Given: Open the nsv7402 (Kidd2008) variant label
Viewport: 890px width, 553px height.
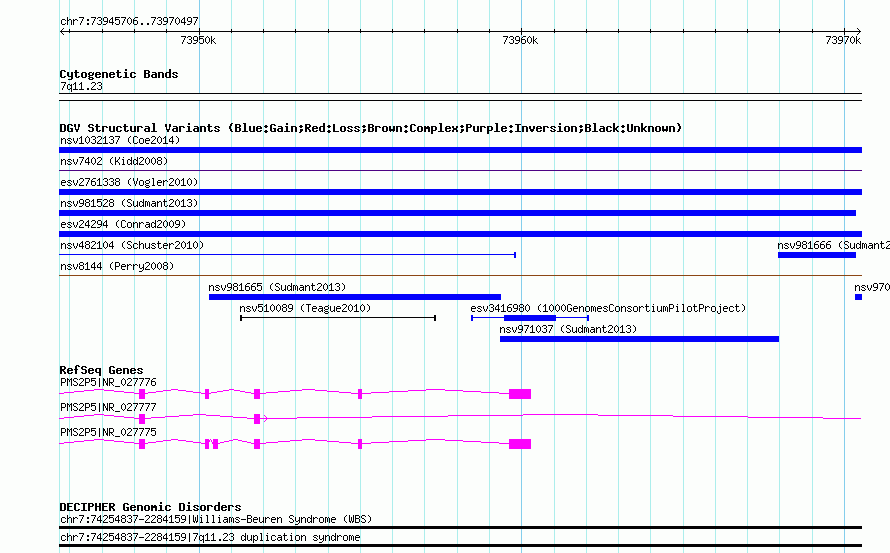Looking at the screenshot, I should coord(114,161).
